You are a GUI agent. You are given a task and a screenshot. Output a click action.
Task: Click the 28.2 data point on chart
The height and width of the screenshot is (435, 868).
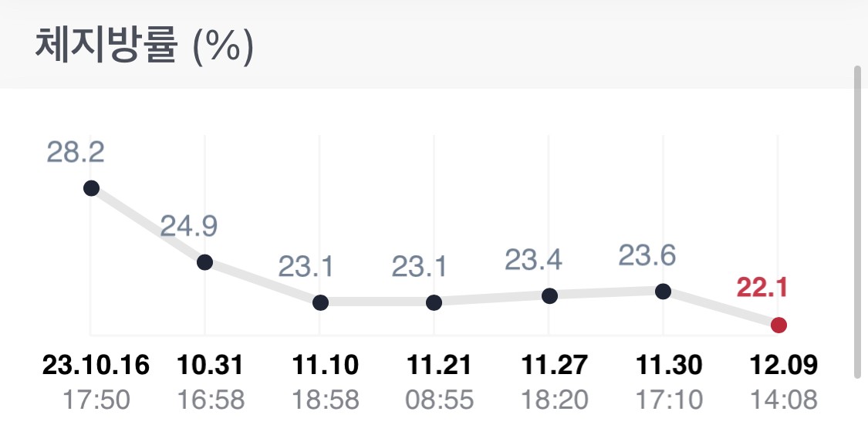pos(91,188)
